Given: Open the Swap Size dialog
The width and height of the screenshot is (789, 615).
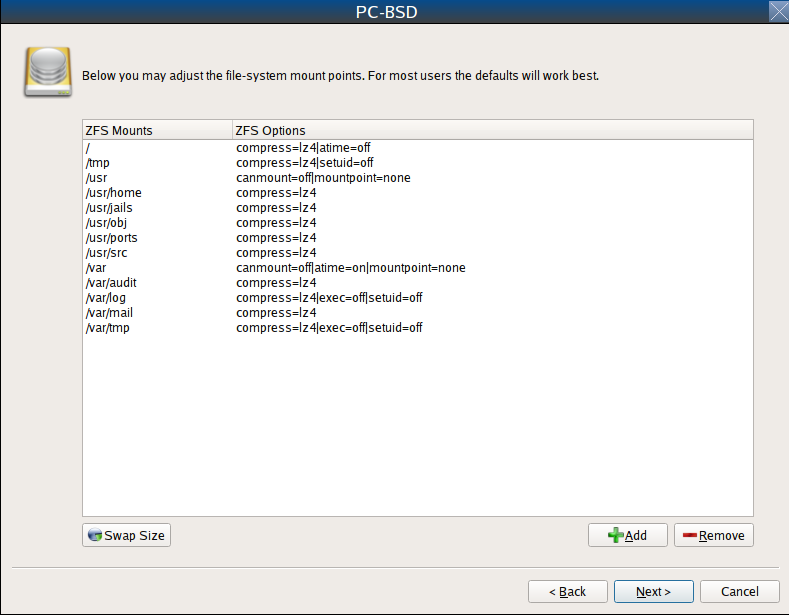Looking at the screenshot, I should pyautogui.click(x=126, y=535).
